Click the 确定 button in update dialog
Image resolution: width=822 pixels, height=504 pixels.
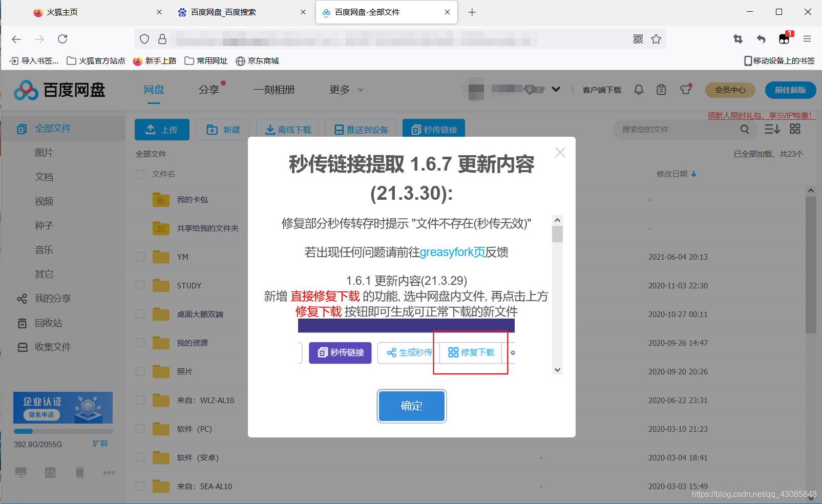click(412, 406)
